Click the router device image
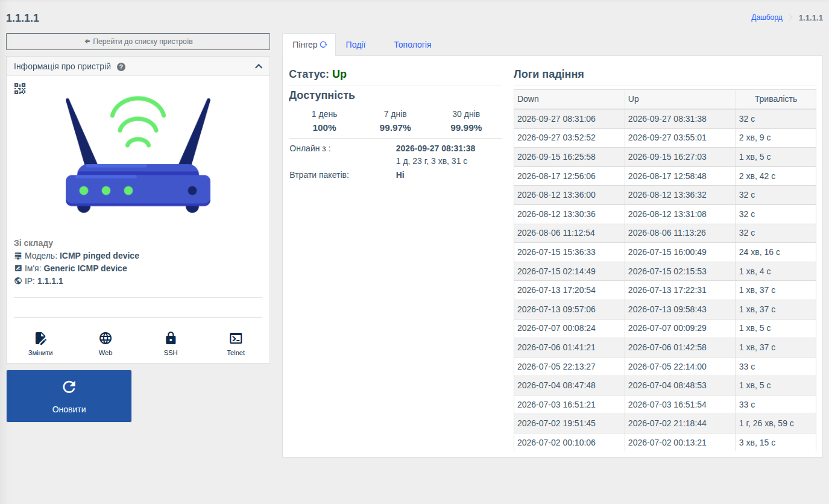Image resolution: width=829 pixels, height=504 pixels. tap(138, 155)
